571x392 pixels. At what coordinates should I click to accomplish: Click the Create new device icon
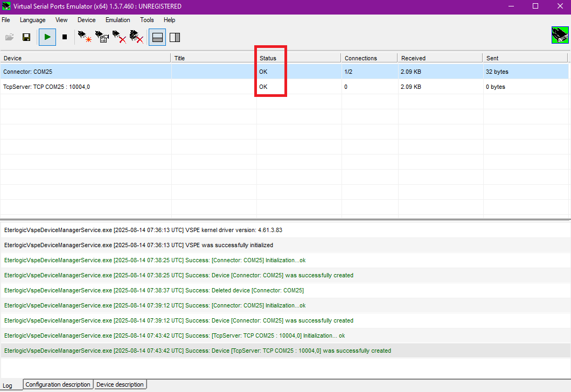pos(84,37)
